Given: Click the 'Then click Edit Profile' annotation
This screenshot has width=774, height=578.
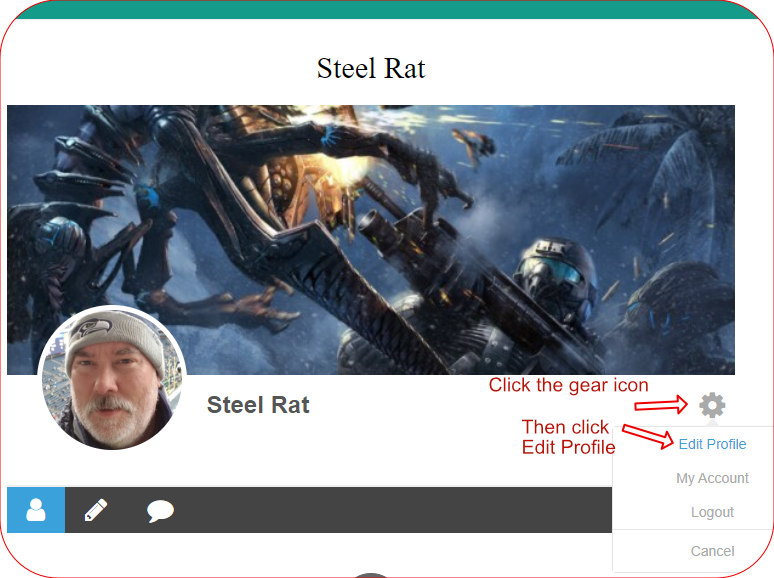Looking at the screenshot, I should (568, 437).
